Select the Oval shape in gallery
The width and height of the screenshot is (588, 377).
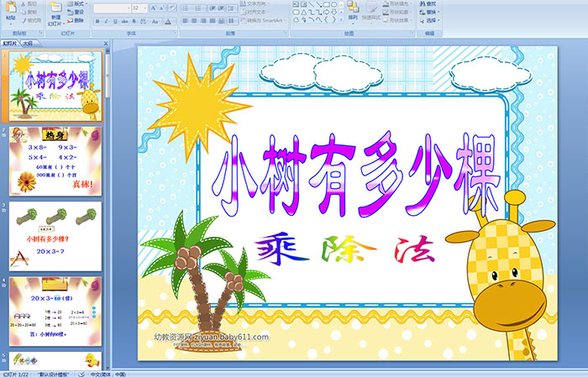click(333, 4)
